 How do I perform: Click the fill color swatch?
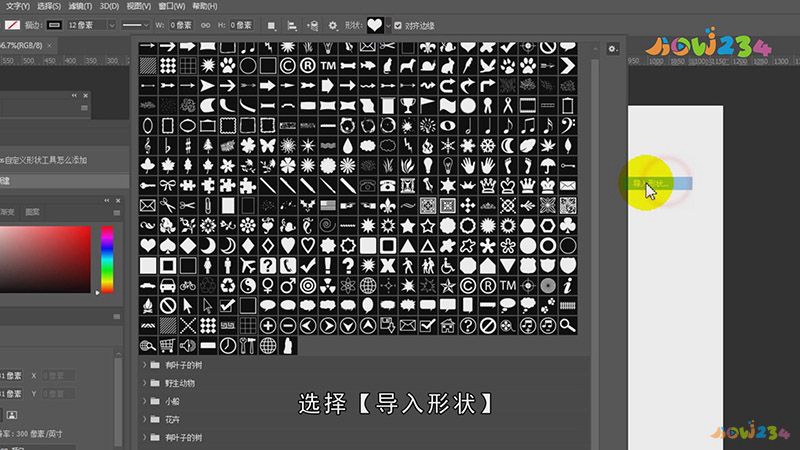tap(12, 25)
